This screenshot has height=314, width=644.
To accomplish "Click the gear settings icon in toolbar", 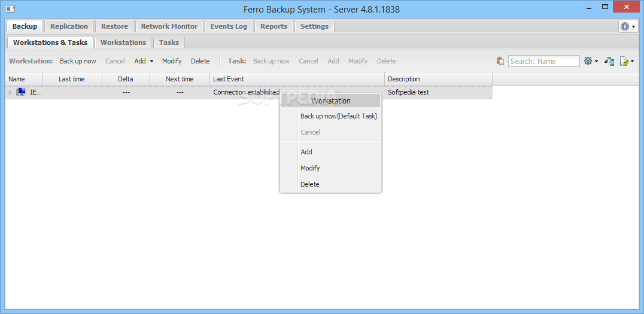I will tap(588, 61).
